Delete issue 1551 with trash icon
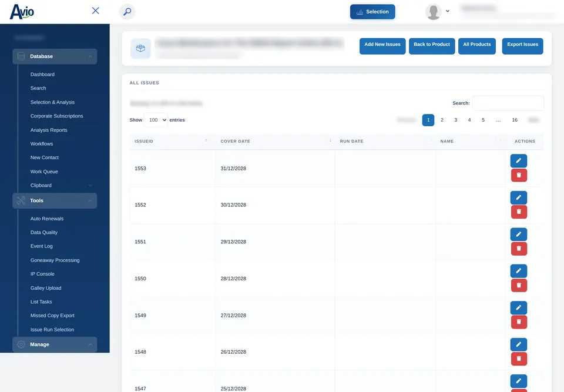 pyautogui.click(x=519, y=249)
